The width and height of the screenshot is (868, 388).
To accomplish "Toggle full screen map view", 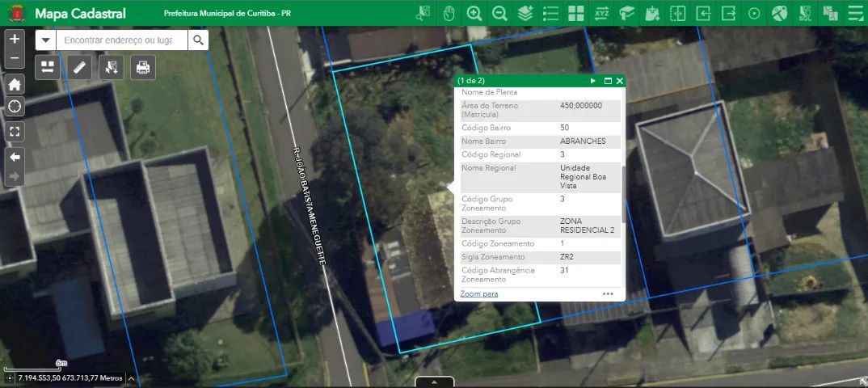I will click(15, 131).
